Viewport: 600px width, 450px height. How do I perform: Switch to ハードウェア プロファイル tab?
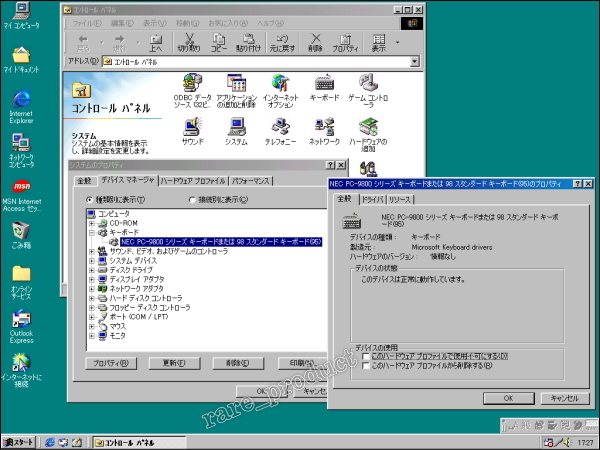pyautogui.click(x=193, y=181)
